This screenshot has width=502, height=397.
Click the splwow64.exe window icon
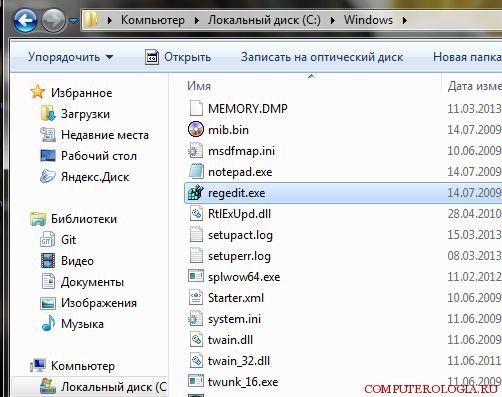[x=196, y=276]
